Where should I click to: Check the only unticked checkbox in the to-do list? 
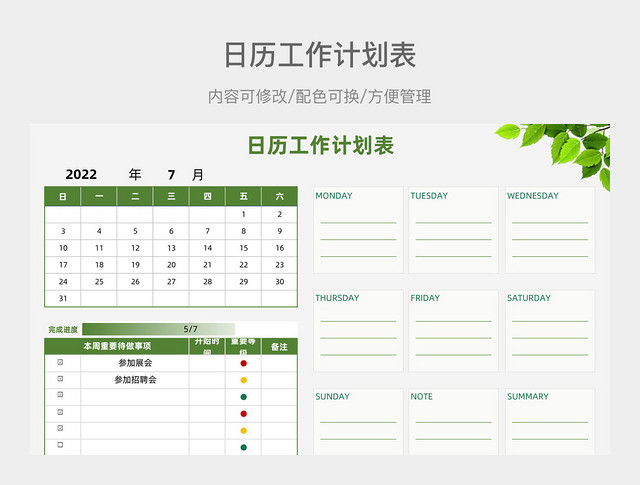[60, 445]
